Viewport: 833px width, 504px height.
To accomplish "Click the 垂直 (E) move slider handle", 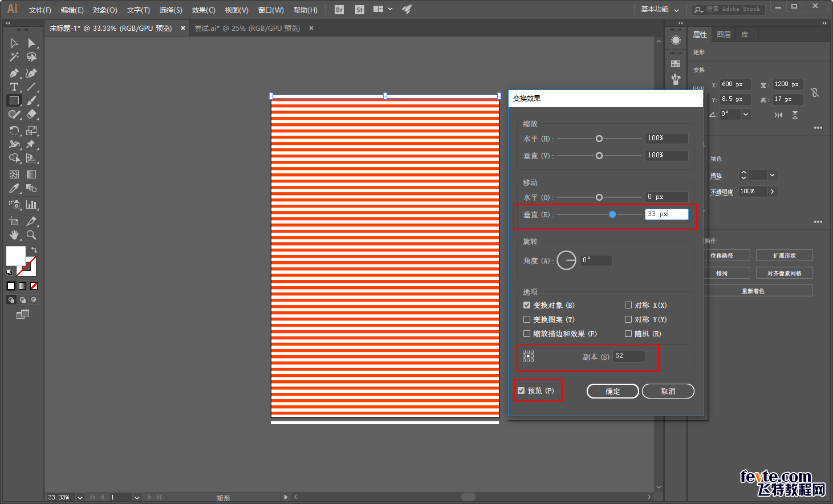I will (x=612, y=214).
